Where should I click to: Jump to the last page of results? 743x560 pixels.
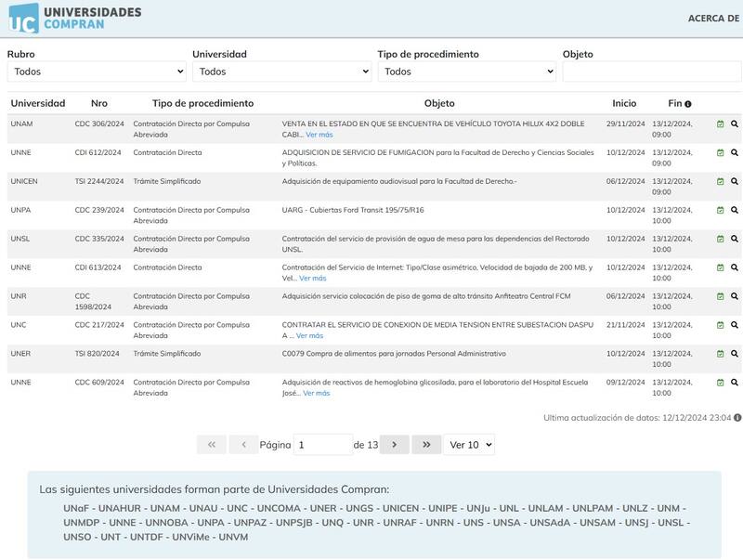point(425,445)
